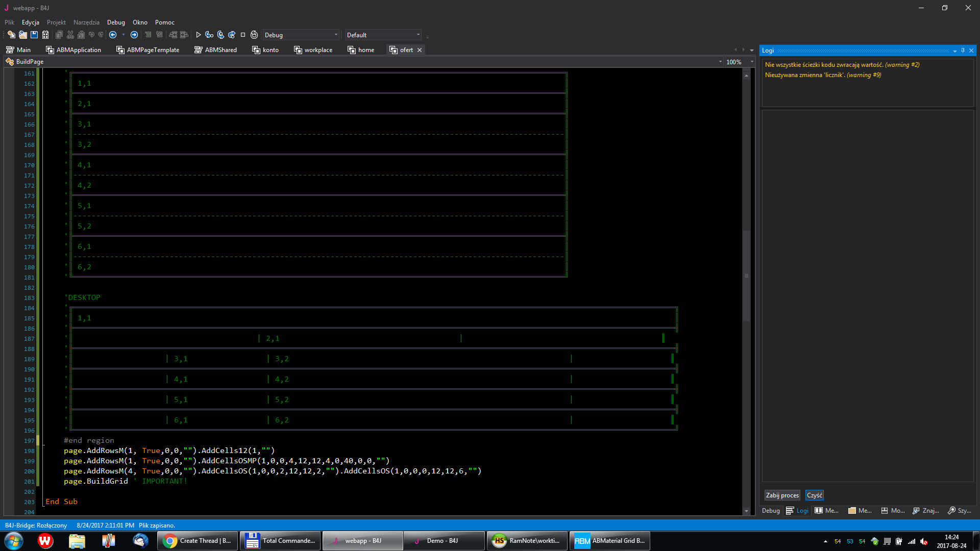The height and width of the screenshot is (551, 980).
Task: Open the Debug build configuration dropdown
Action: pos(336,35)
